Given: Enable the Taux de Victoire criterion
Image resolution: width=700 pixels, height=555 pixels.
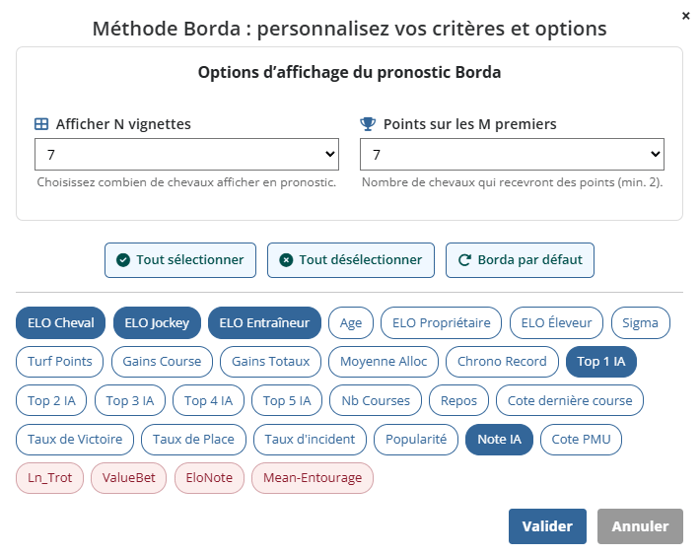Looking at the screenshot, I should pos(75,439).
